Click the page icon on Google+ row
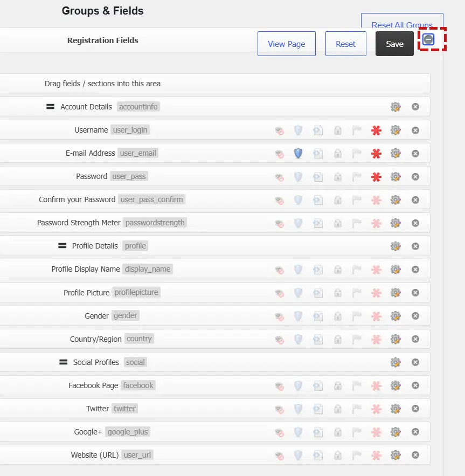 pyautogui.click(x=318, y=432)
